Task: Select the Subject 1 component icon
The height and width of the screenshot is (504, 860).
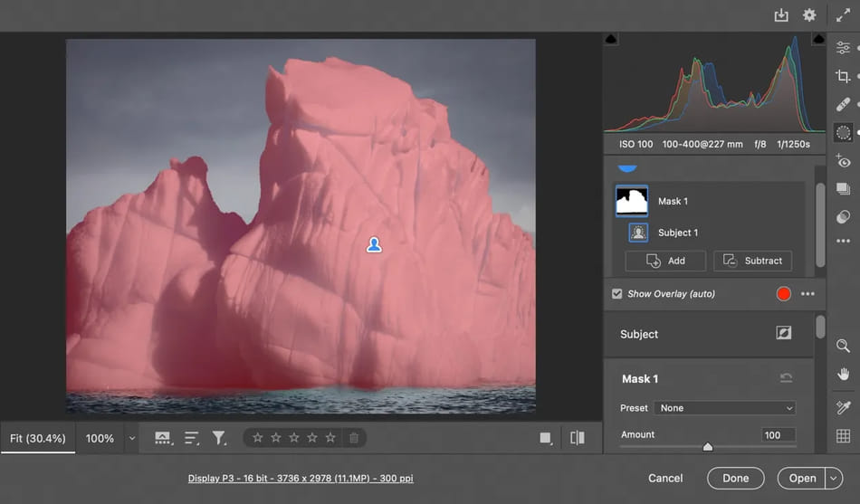Action: [638, 233]
